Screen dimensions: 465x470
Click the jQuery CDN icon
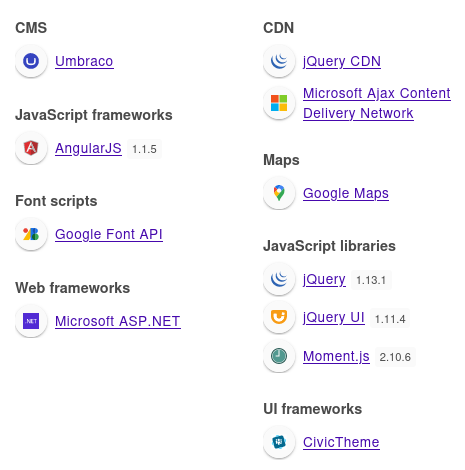(279, 61)
